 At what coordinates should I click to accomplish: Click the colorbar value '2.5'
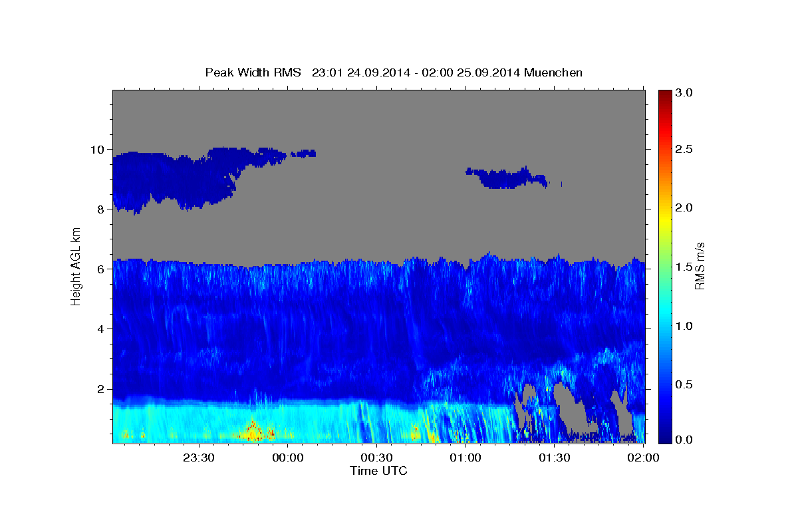(x=685, y=150)
